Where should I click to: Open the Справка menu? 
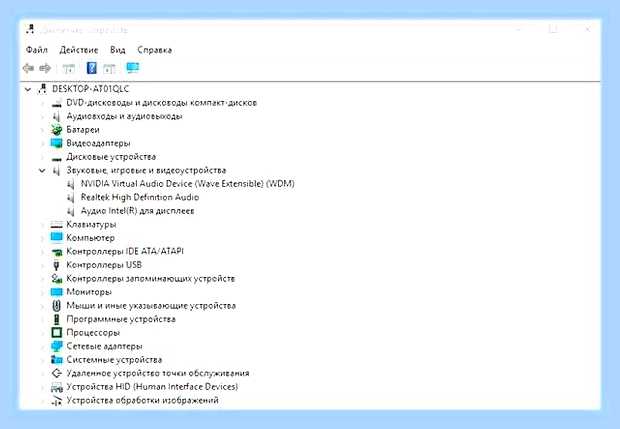[x=155, y=50]
